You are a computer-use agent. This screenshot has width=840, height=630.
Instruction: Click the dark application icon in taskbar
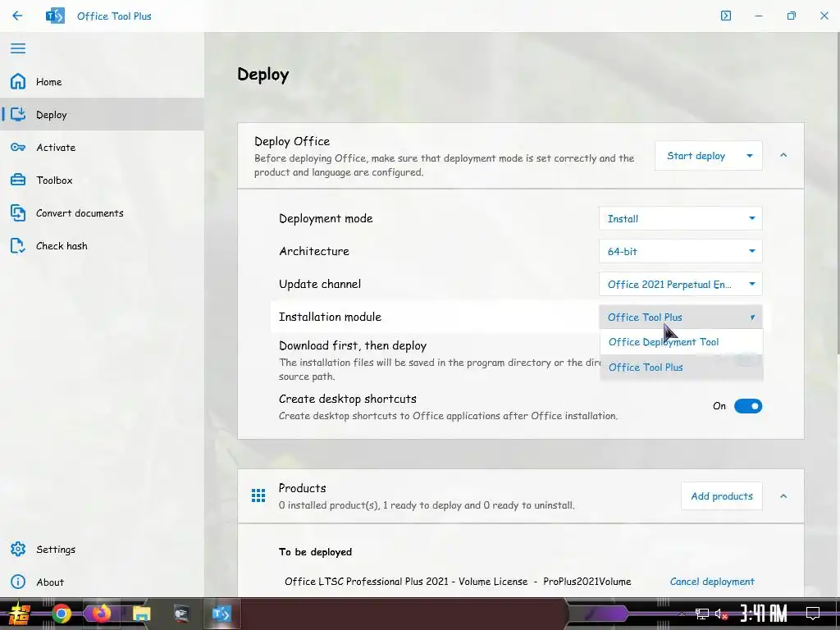tap(181, 614)
